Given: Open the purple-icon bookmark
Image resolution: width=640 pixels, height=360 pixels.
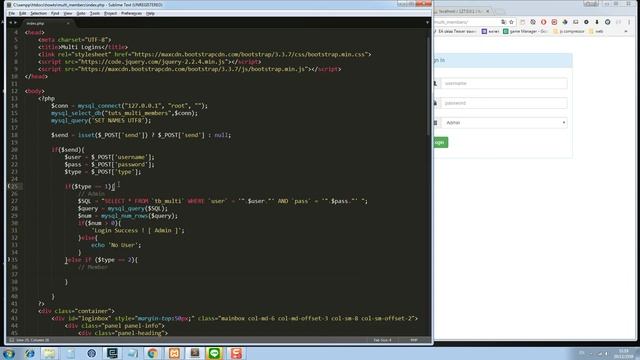Looking at the screenshot, I should tap(490, 31).
